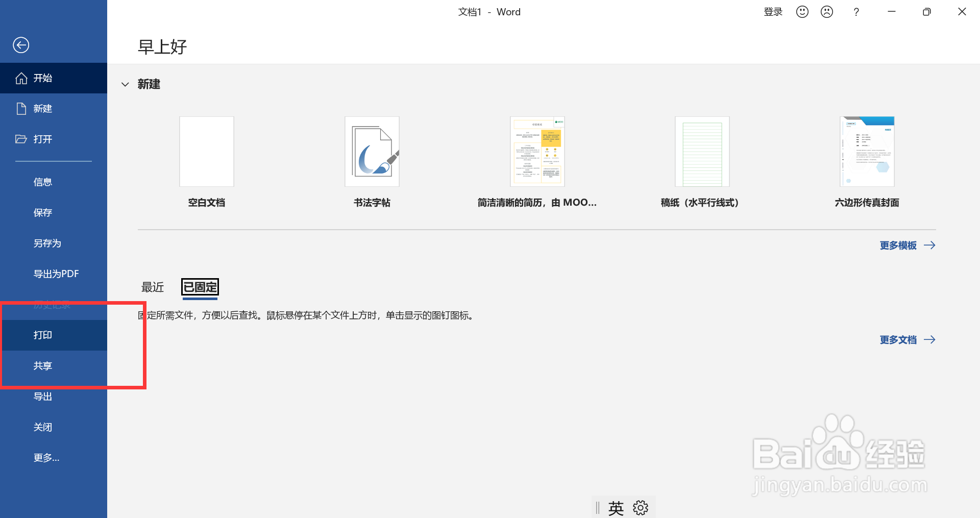The height and width of the screenshot is (518, 980).
Task: Open the 信息 info page
Action: pos(54,182)
